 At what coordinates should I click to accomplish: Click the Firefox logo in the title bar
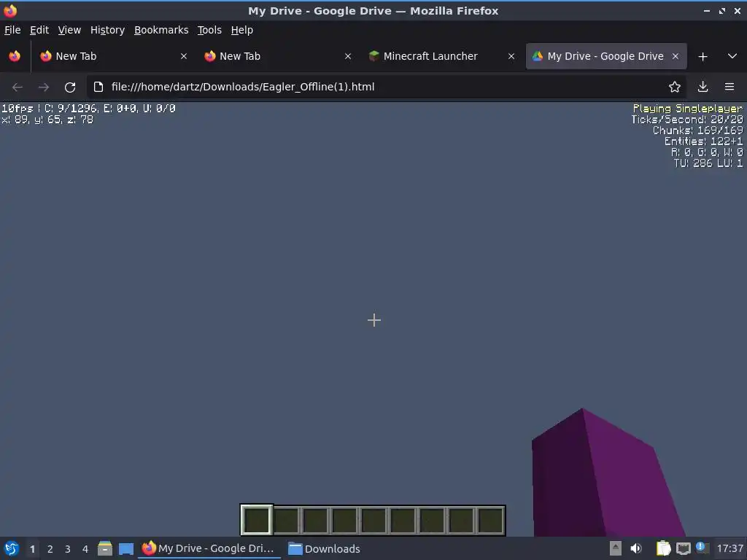(x=10, y=10)
